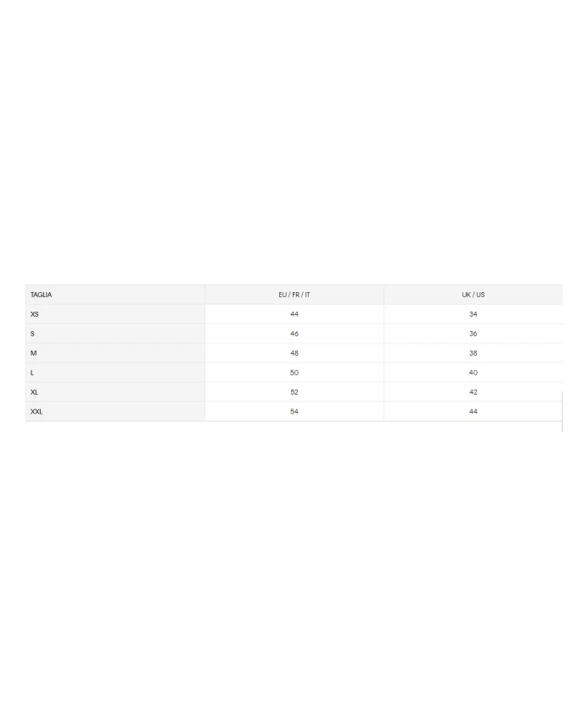Select EU size 50 cell
The width and height of the screenshot is (588, 715).
click(x=294, y=373)
